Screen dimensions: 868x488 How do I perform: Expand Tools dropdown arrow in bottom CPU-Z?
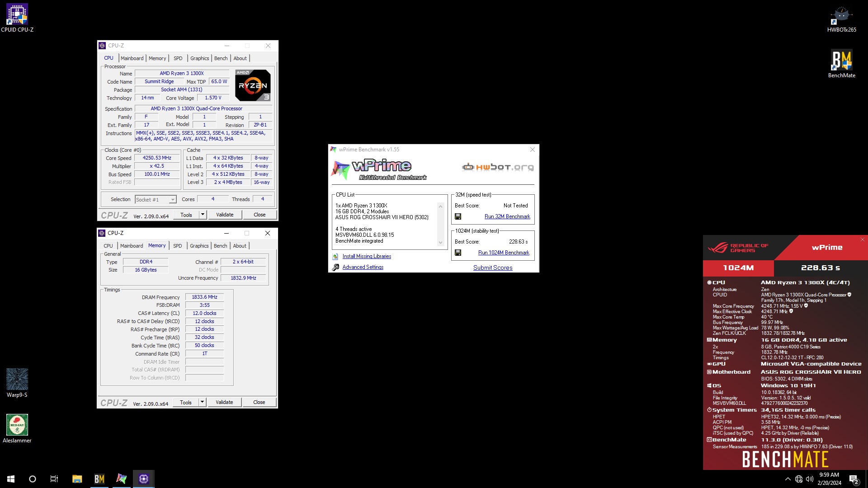pos(203,402)
